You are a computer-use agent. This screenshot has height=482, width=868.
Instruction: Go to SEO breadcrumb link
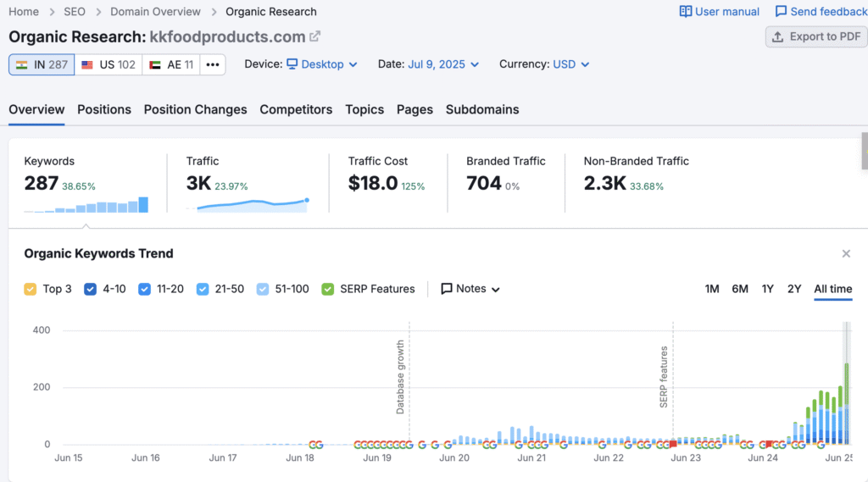tap(75, 12)
